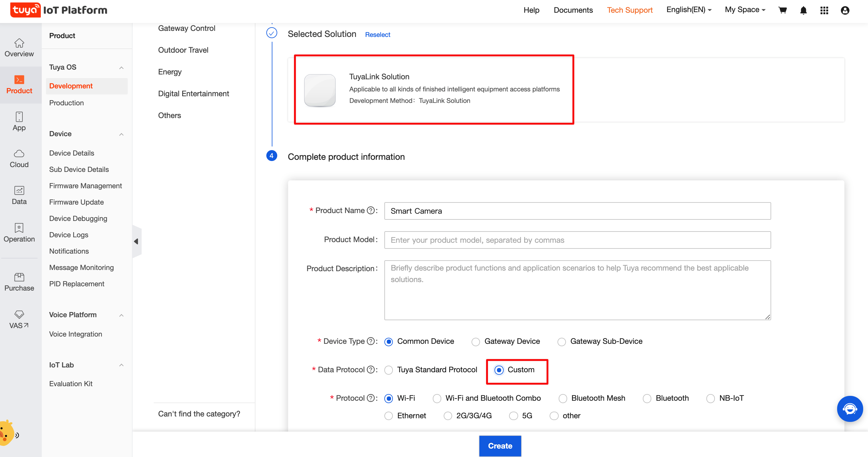
Task: Switch to the Tech Support menu
Action: (x=630, y=10)
